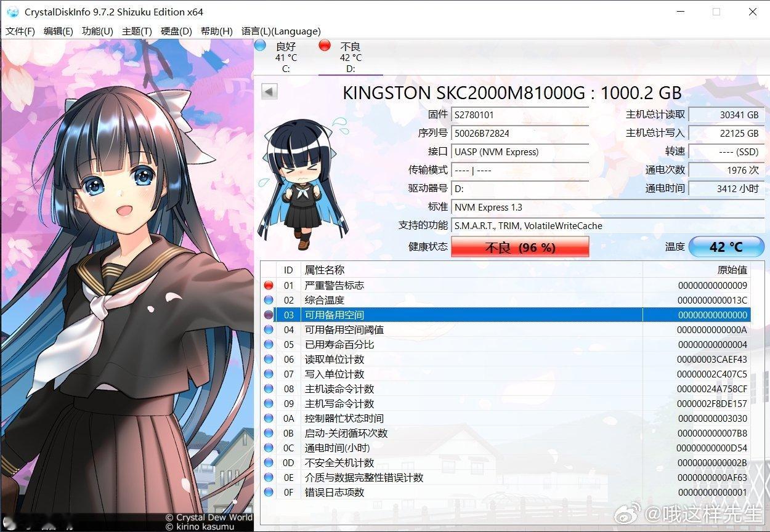Click the 接口 field UASP (NVM Express)
This screenshot has width=770, height=532.
click(520, 151)
